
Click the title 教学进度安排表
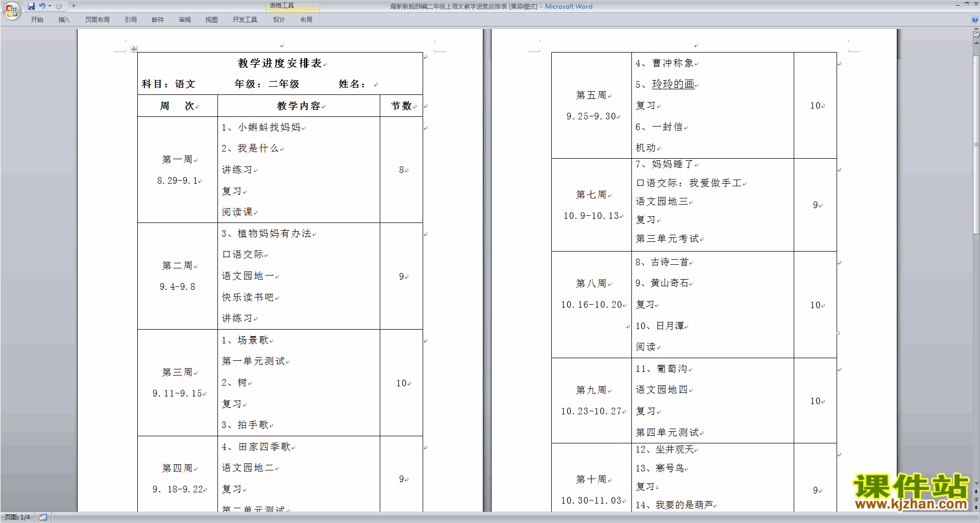coord(280,63)
